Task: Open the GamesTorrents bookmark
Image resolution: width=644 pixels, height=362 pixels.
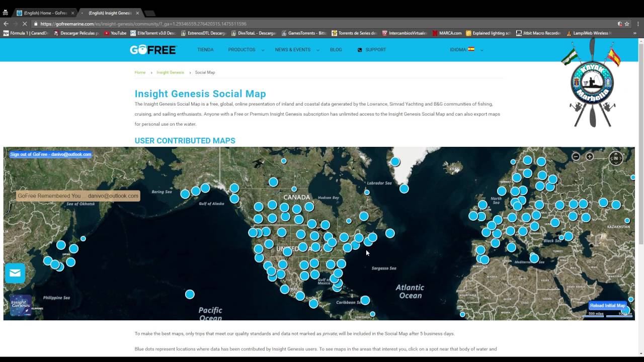Action: click(x=304, y=33)
